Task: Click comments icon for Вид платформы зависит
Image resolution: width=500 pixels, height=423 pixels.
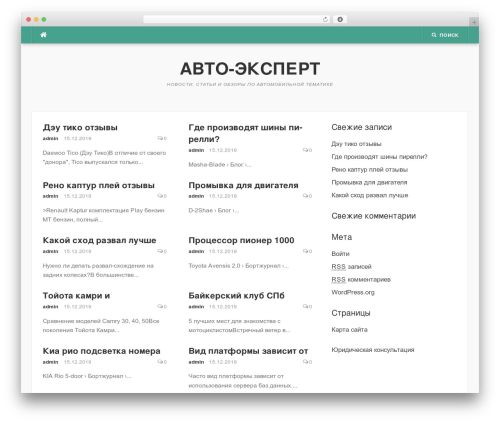Action: coord(307,362)
